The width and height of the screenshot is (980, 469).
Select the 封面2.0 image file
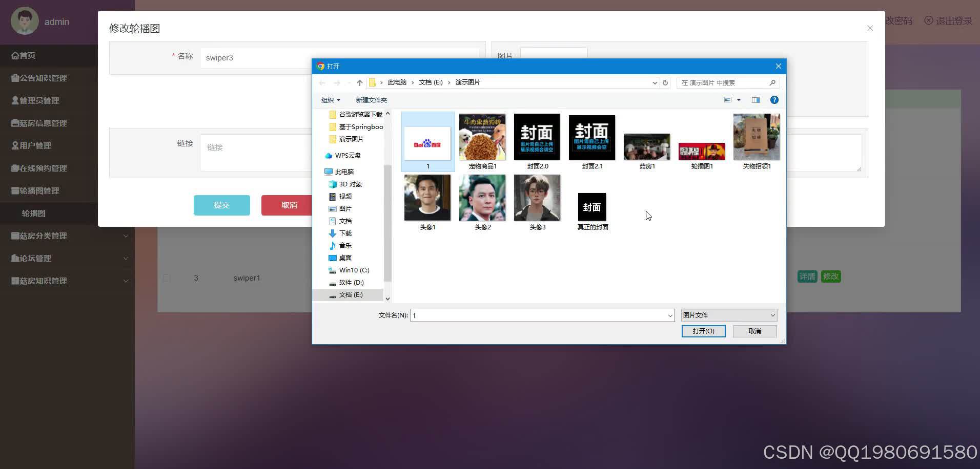[x=537, y=142]
